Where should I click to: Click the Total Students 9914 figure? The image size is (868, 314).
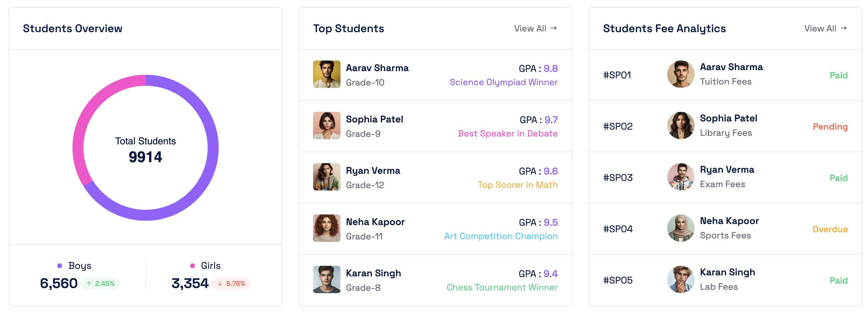point(145,157)
